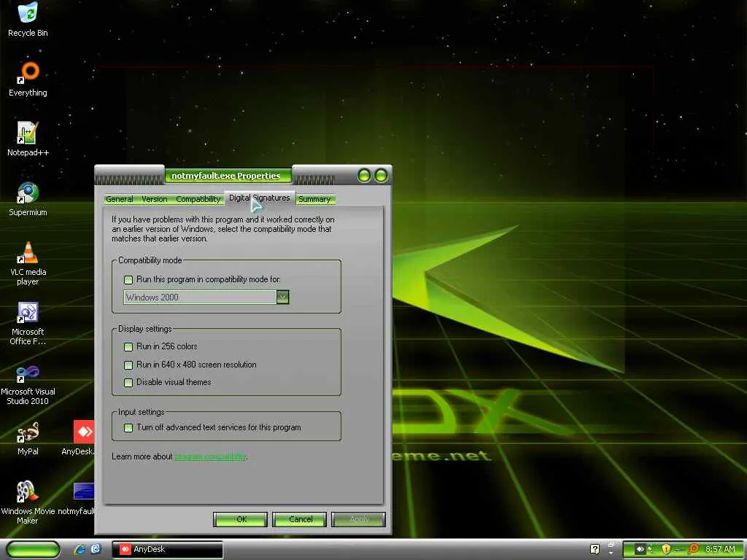This screenshot has height=560, width=747.
Task: Switch to the Version tab
Action: tap(155, 200)
